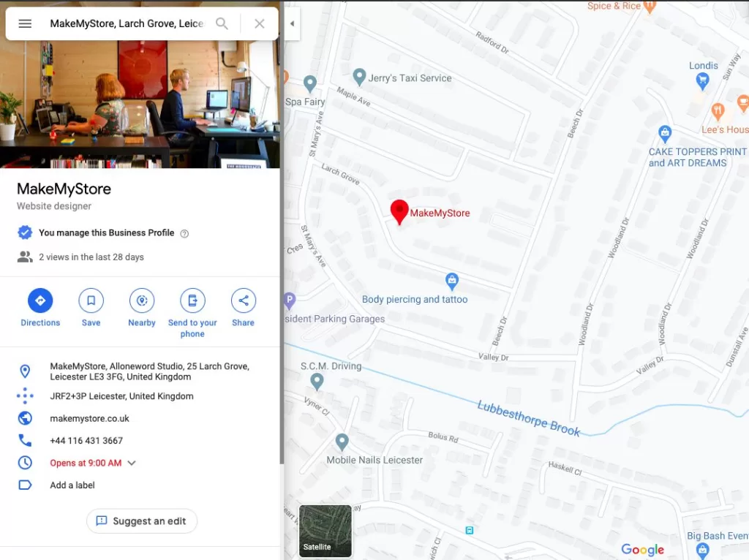
Task: Open the Londis shopping cart marker
Action: (x=703, y=81)
